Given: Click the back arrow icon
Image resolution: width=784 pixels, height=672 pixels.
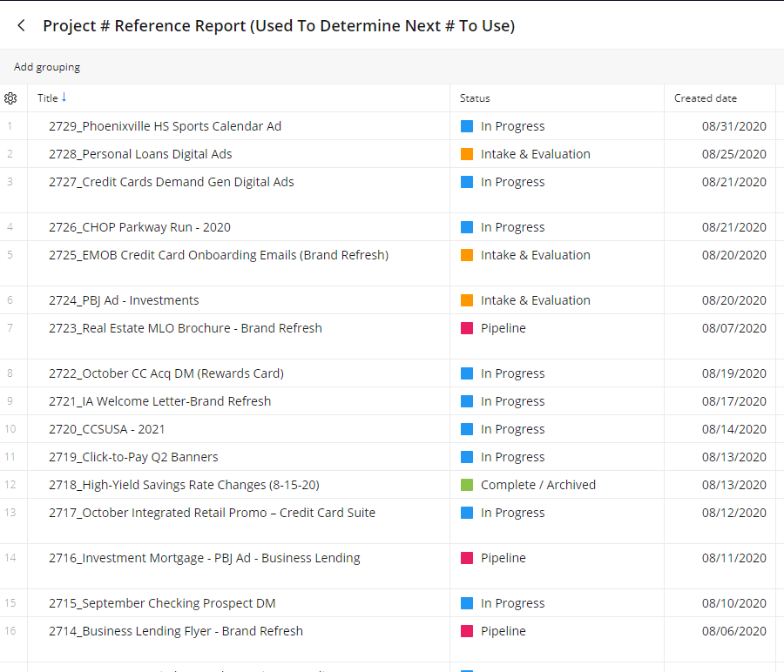Looking at the screenshot, I should pos(21,26).
